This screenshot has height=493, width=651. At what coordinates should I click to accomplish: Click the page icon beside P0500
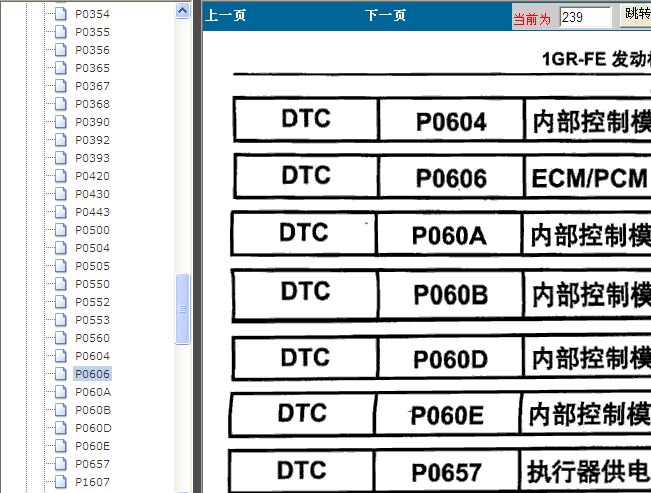pos(61,230)
